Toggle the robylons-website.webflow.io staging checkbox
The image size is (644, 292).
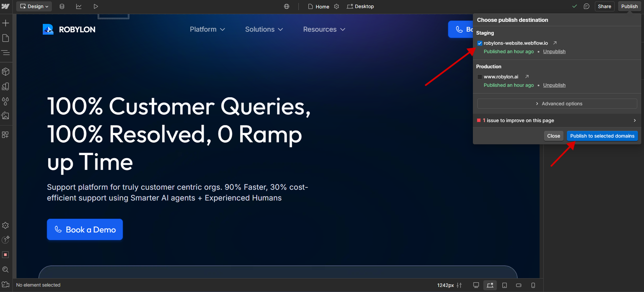coord(480,43)
